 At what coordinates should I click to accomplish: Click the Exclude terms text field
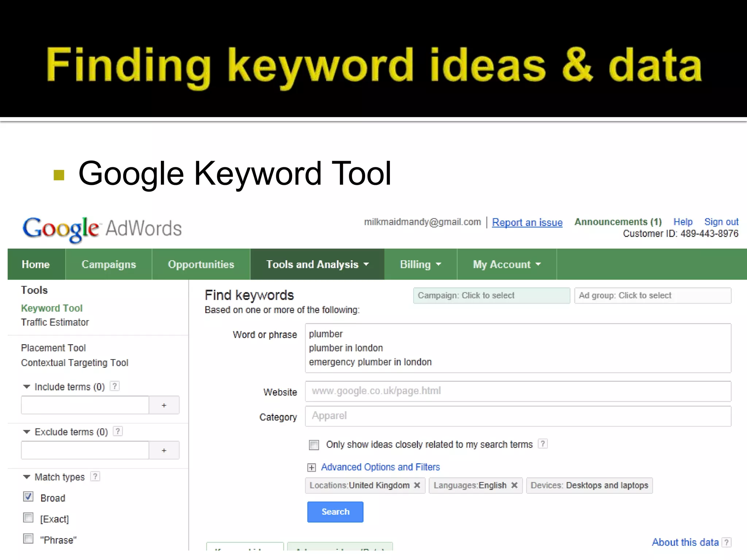[85, 450]
